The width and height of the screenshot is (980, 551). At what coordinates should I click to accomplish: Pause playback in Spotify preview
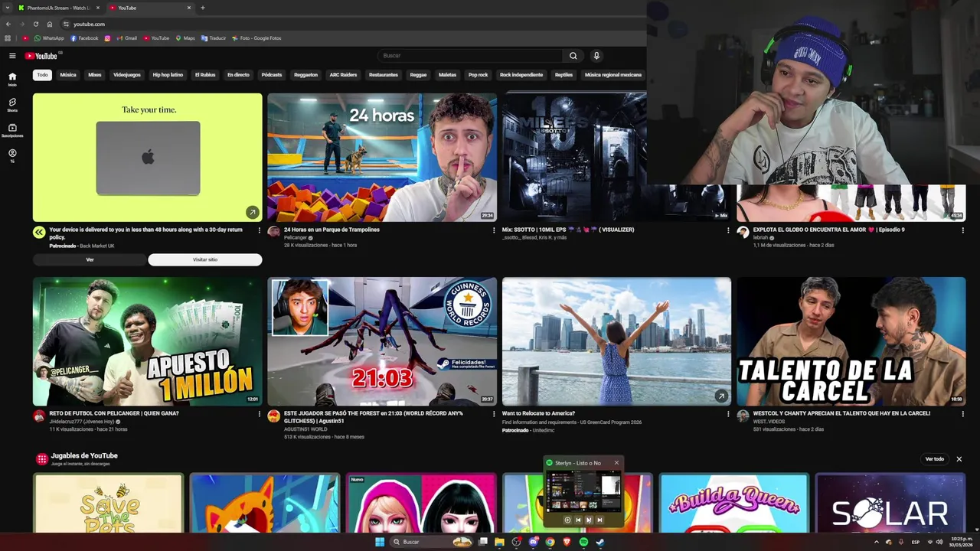589,520
